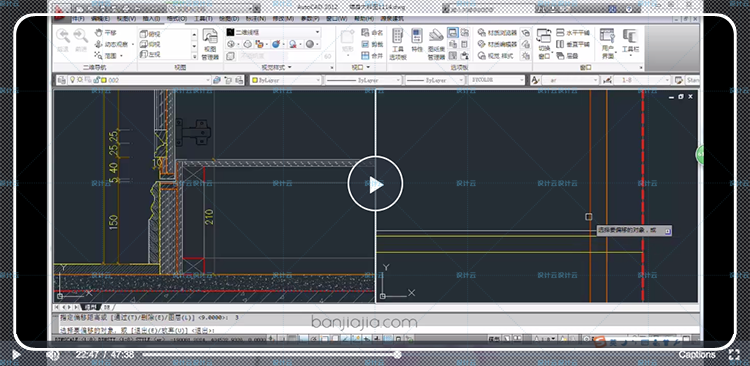Open the Materials Editor (材质编辑器)
Image resolution: width=750 pixels, height=366 pixels.
pyautogui.click(x=497, y=44)
